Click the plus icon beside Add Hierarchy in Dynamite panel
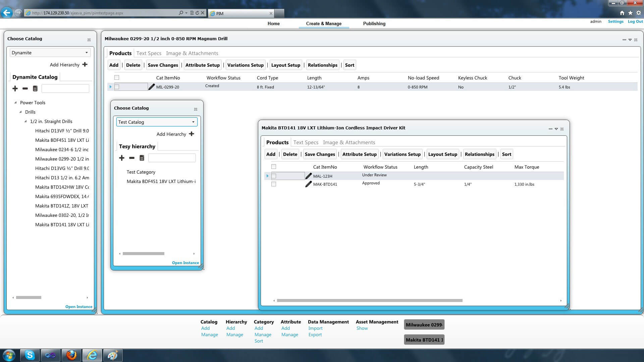This screenshot has height=362, width=644. click(x=85, y=64)
